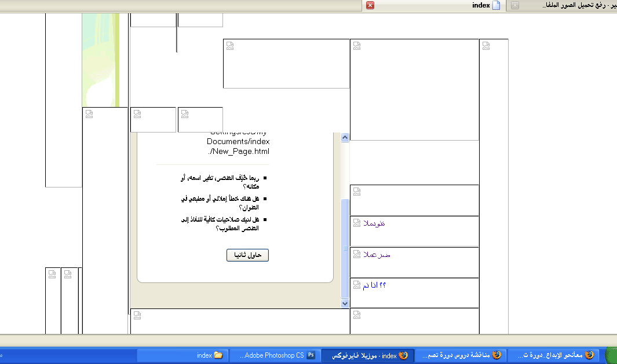Open the ةنودملا link
Screen dimensions: 617x364
374,224
